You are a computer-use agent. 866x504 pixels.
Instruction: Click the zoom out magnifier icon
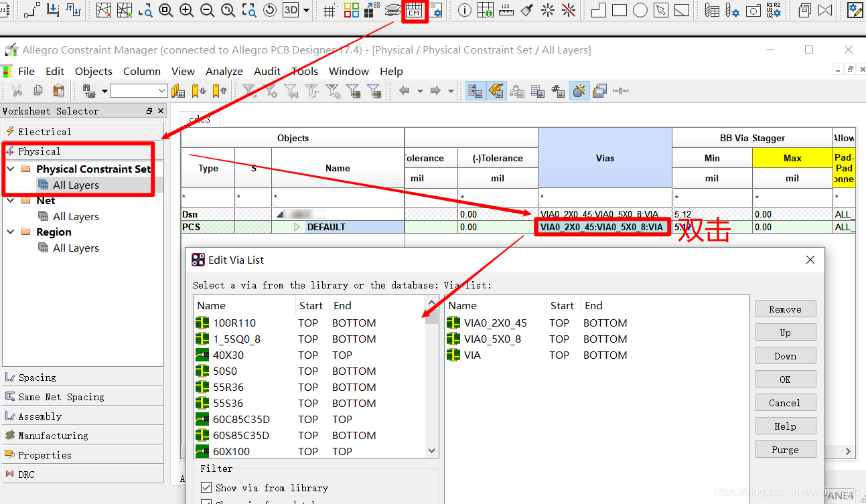pos(208,11)
